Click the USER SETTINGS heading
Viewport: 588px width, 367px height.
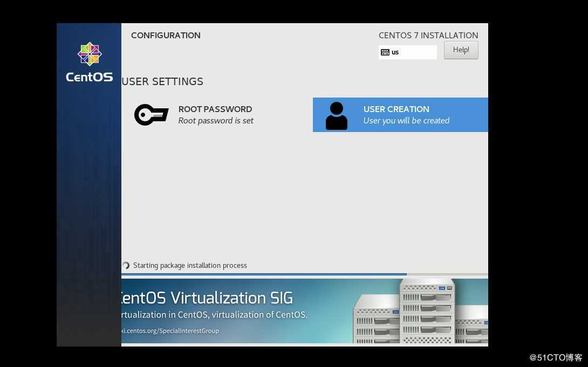pos(162,81)
